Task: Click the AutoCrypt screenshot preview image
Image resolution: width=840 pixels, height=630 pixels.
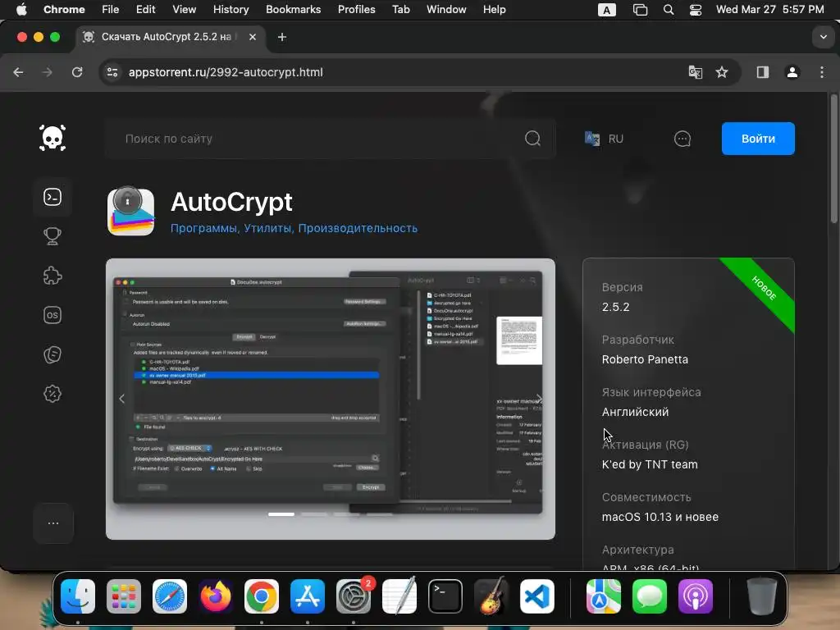Action: (x=331, y=399)
